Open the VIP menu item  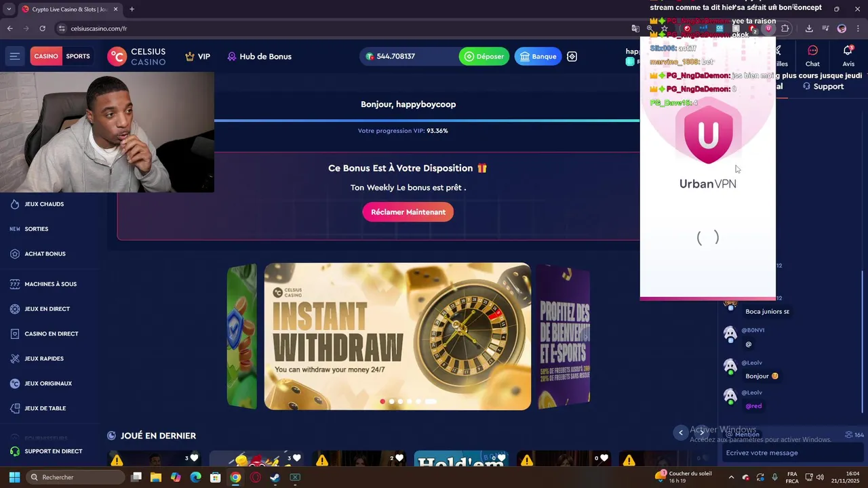click(x=197, y=56)
